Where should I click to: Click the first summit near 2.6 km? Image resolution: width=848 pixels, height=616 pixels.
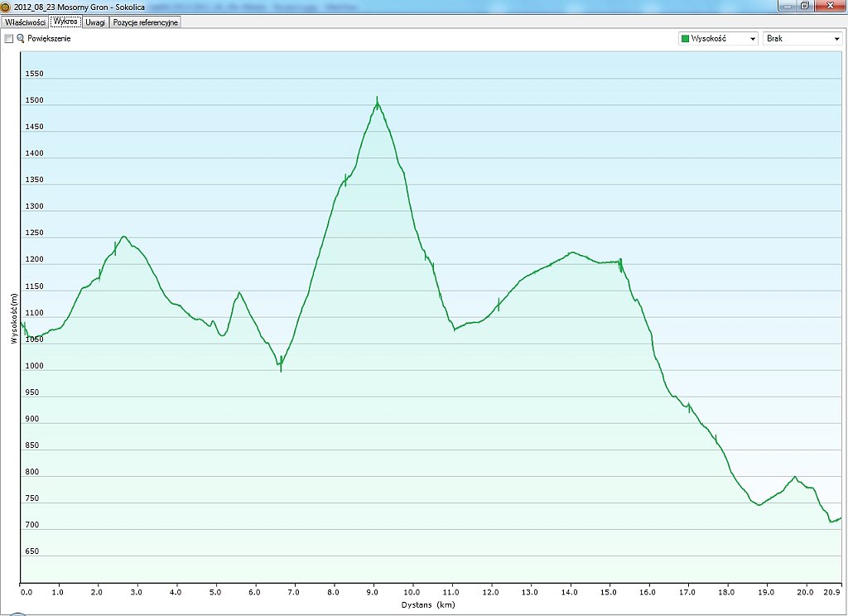(123, 237)
